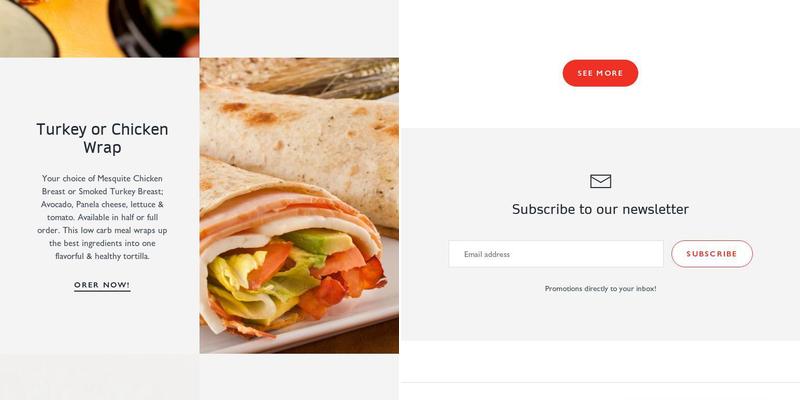Open the ORER NOW! link

(x=102, y=285)
